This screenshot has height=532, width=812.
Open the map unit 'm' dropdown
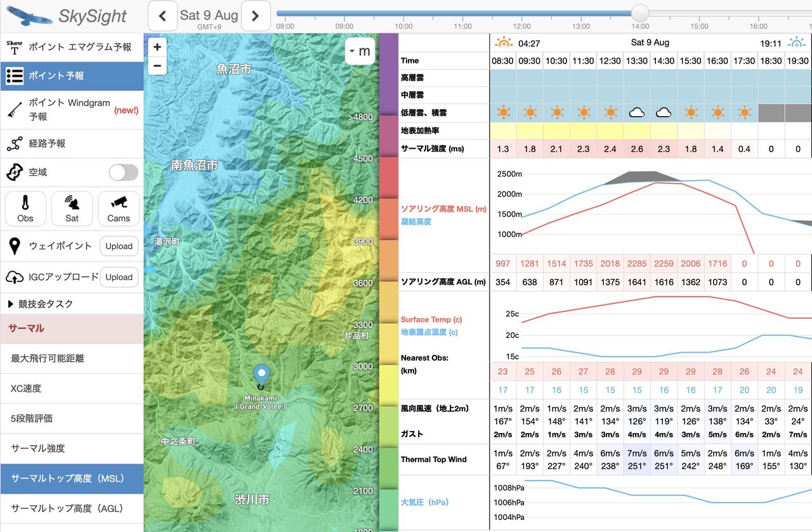point(360,51)
